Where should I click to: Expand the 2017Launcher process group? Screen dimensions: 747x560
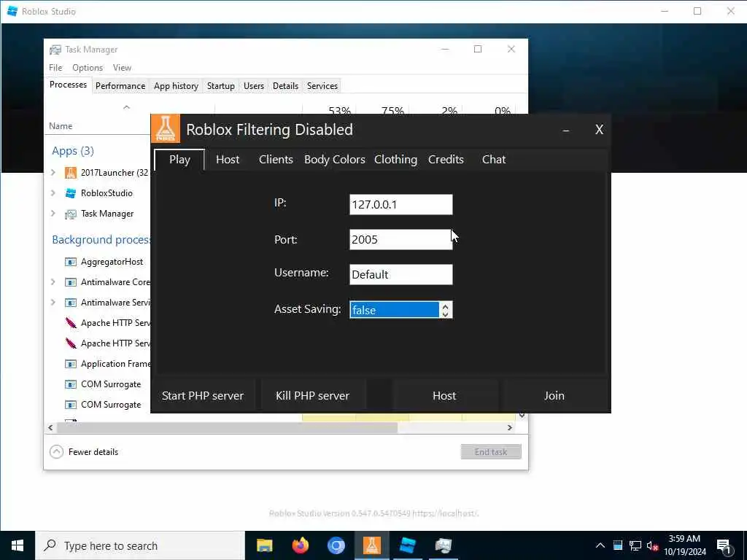[x=53, y=172]
